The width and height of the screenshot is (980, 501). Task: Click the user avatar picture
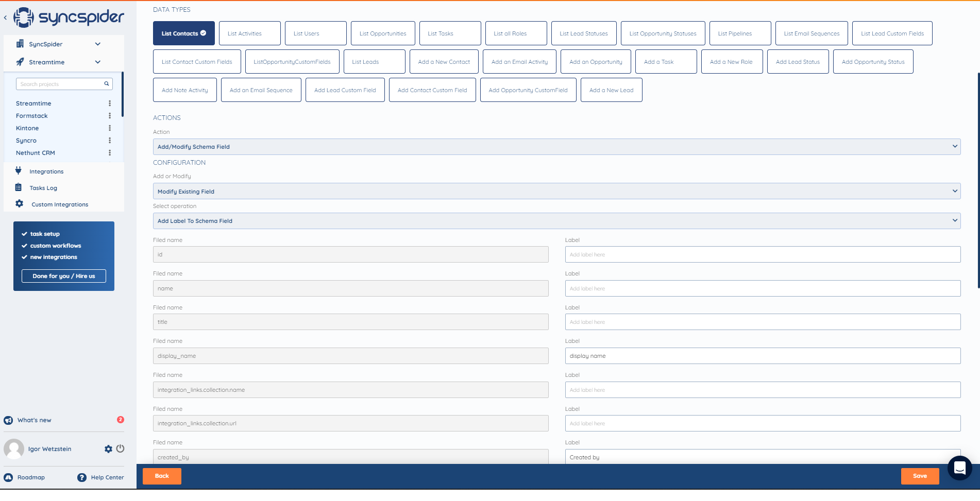[14, 449]
